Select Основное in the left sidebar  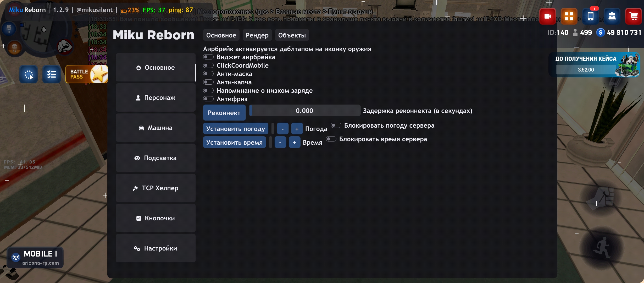click(x=156, y=68)
